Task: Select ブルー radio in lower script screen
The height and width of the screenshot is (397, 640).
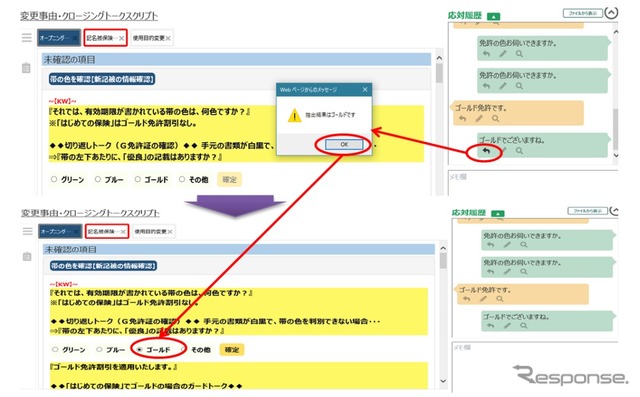Action: tap(99, 349)
